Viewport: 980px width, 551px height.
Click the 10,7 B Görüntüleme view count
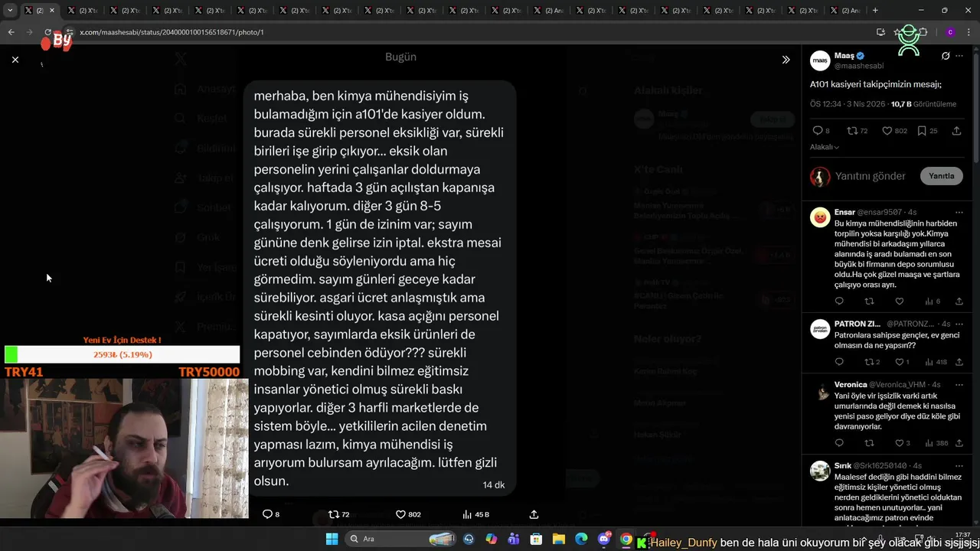pos(923,104)
